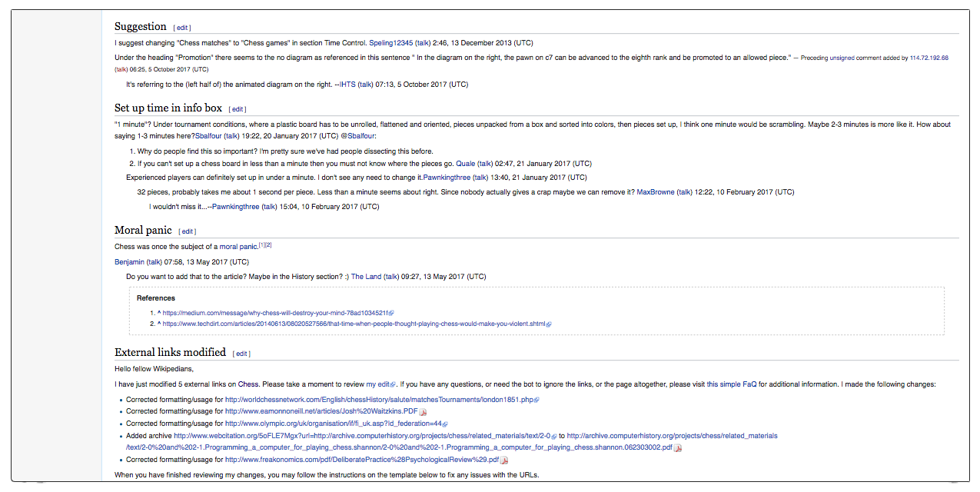Edit the Suggestion section
The image size is (980, 492).
click(182, 27)
